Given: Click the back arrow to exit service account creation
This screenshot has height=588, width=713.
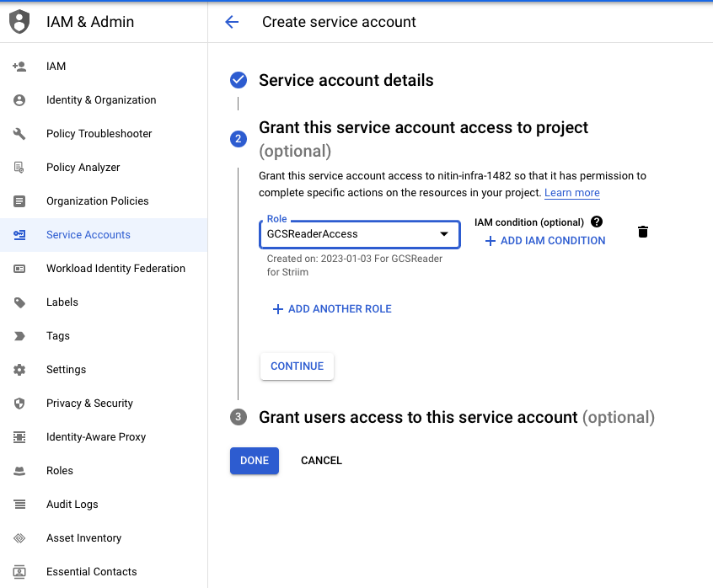Looking at the screenshot, I should (x=232, y=22).
